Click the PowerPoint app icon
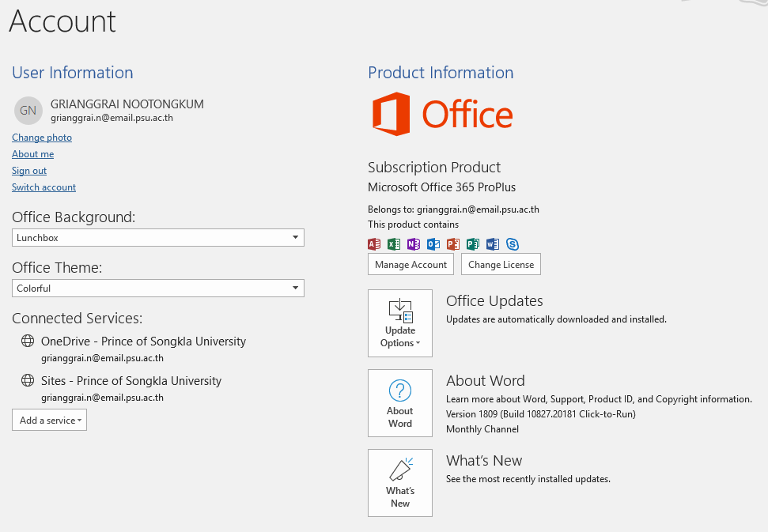Image resolution: width=768 pixels, height=532 pixels. click(453, 243)
